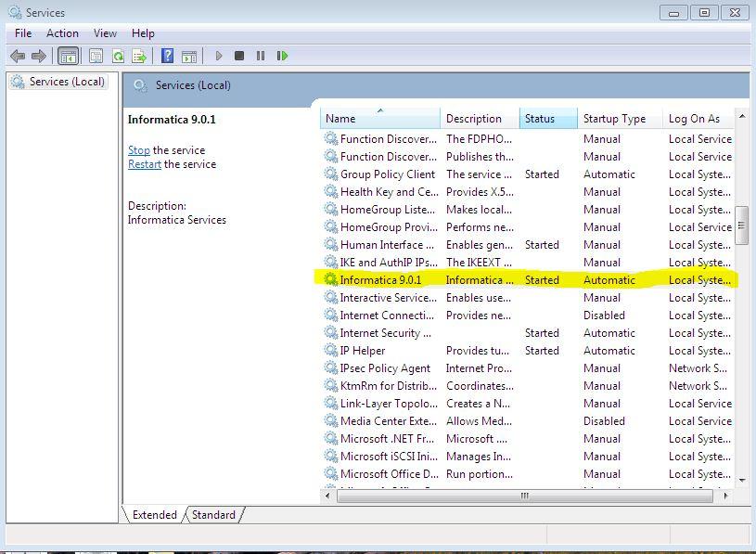756x554 pixels.
Task: Open the Action menu
Action: pyautogui.click(x=62, y=33)
